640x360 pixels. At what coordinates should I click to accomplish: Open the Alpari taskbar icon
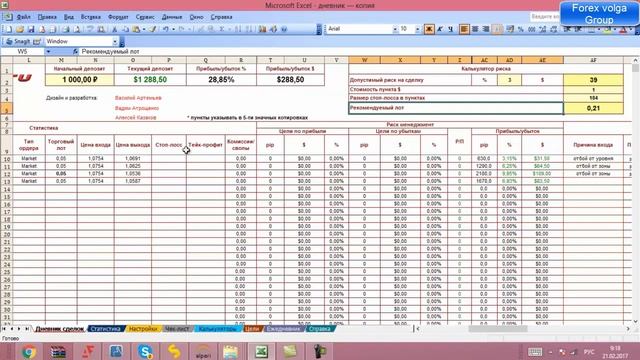[203, 351]
